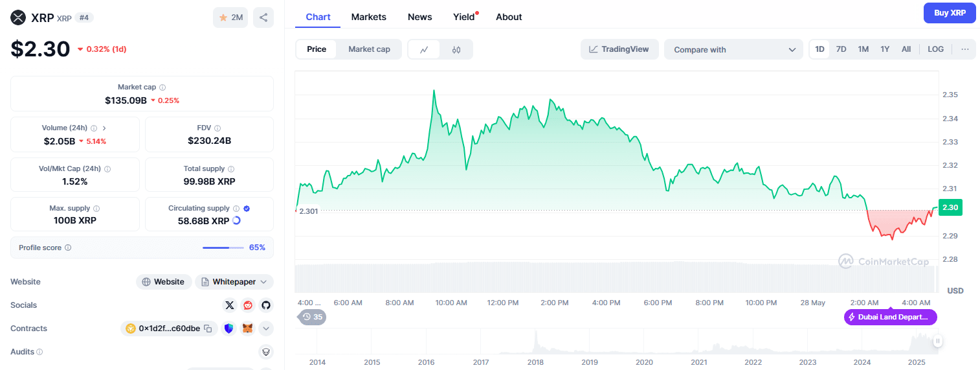Click the Dubai Land Depart... event tag
Image resolution: width=980 pixels, height=370 pixels.
891,317
